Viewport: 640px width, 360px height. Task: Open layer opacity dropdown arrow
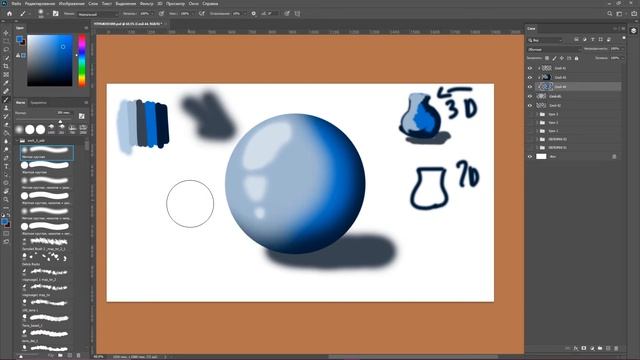click(x=623, y=49)
